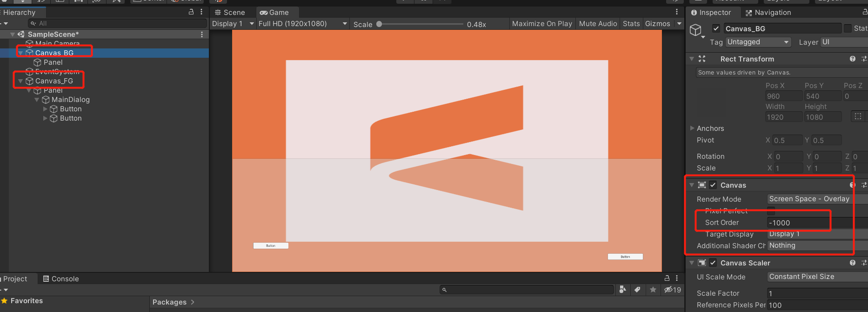Open the Packages breadcrumb in Project
This screenshot has width=868, height=312.
pos(169,302)
